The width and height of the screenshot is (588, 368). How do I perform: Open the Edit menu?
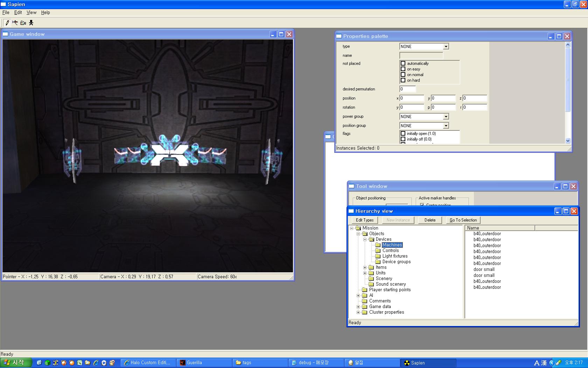pos(18,12)
